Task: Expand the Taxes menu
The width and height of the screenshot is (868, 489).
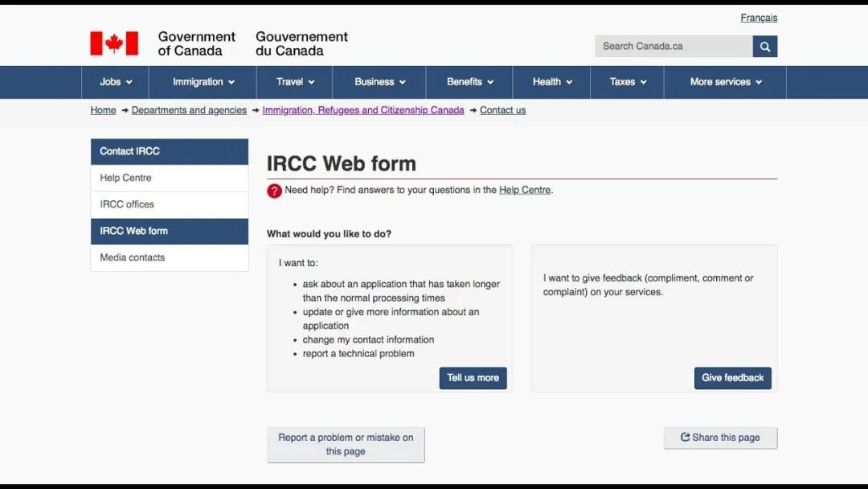Action: 628,82
